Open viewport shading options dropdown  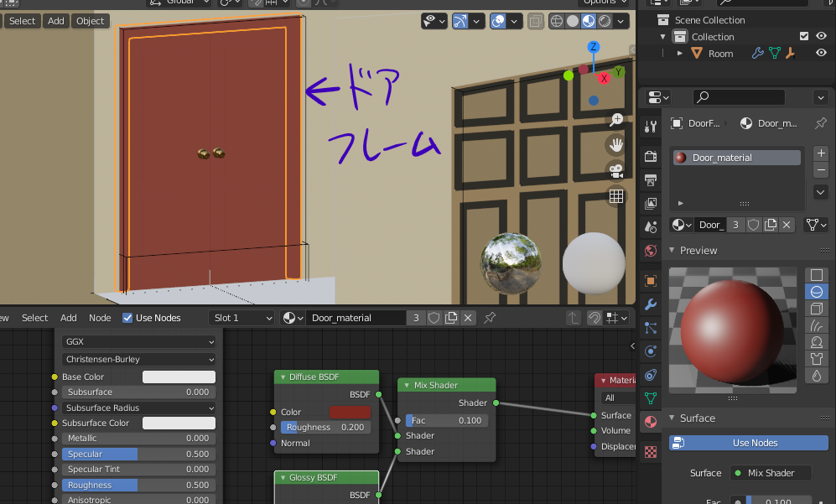click(x=621, y=21)
